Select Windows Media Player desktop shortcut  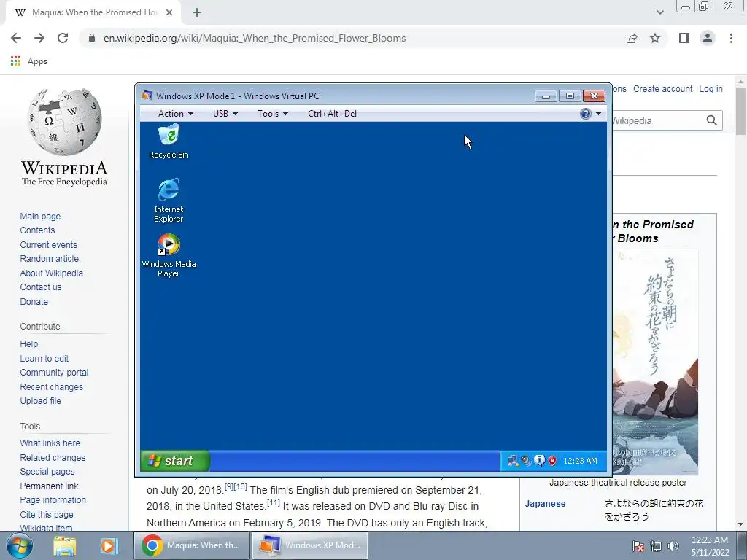[x=169, y=256]
